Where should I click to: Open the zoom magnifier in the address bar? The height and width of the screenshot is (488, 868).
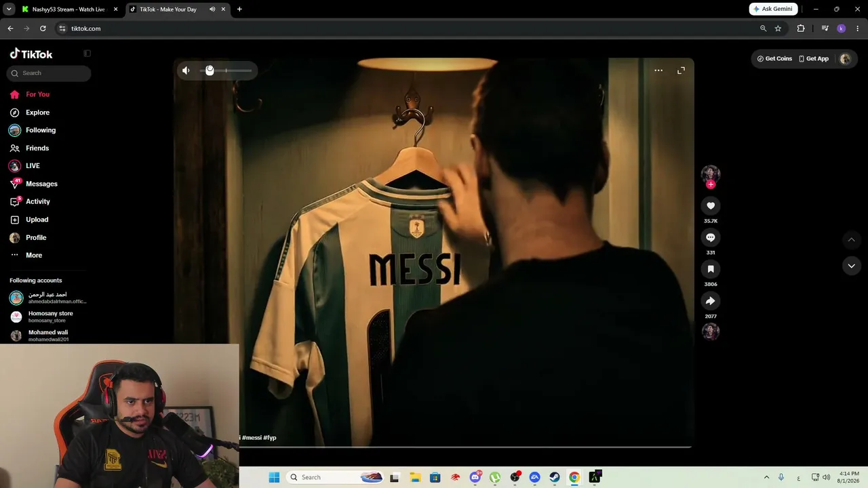click(763, 28)
